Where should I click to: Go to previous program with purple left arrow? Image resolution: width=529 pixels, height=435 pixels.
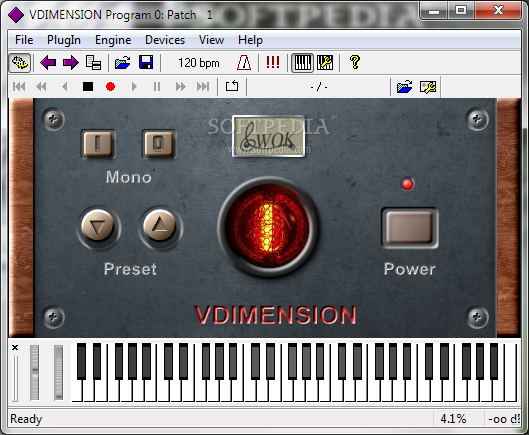click(48, 63)
